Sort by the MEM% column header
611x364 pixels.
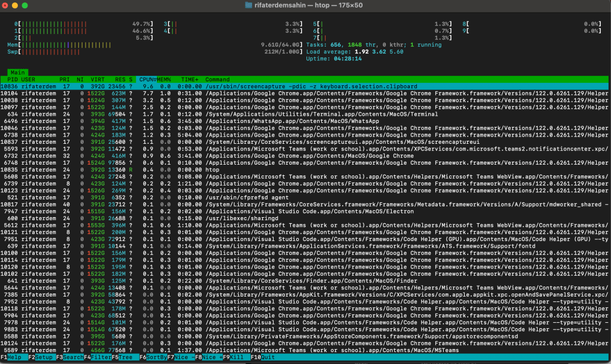tap(164, 79)
